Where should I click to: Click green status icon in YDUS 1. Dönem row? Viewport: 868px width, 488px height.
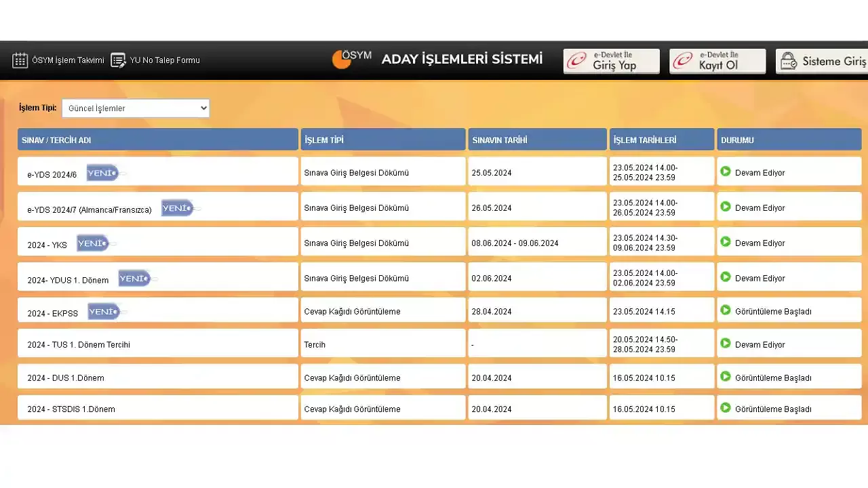(x=726, y=277)
